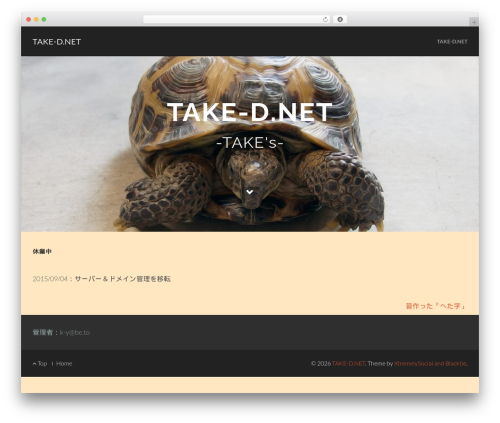Close the window with the red button
Screen dimensions: 500x423
click(29, 20)
